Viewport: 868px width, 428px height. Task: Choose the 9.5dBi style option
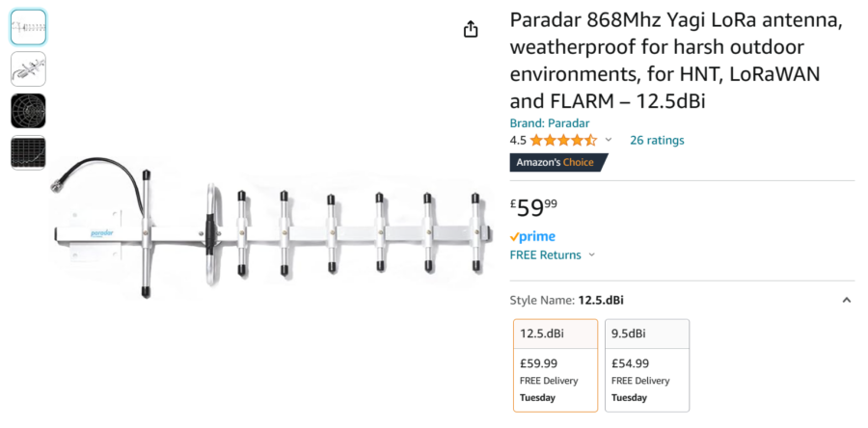[x=647, y=365]
